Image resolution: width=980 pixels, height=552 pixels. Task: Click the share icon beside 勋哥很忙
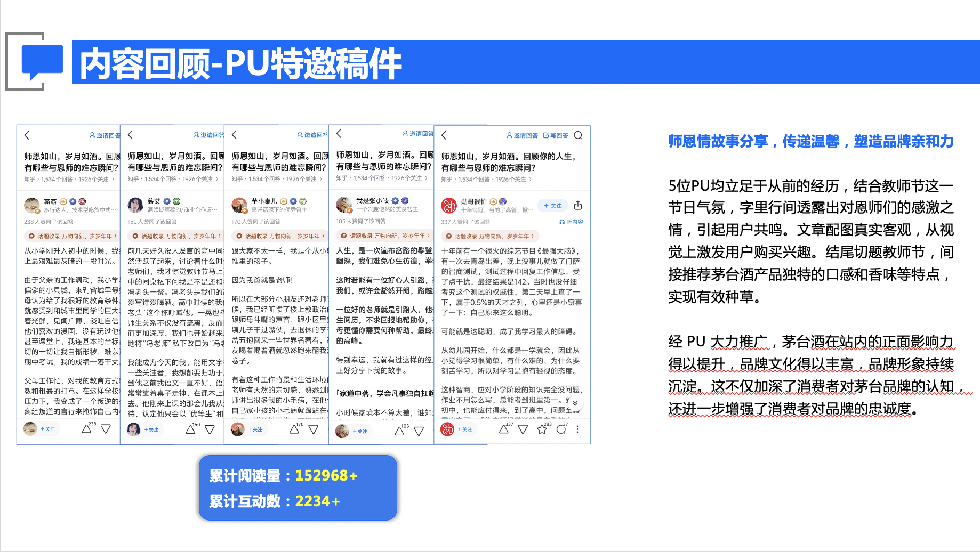(578, 206)
